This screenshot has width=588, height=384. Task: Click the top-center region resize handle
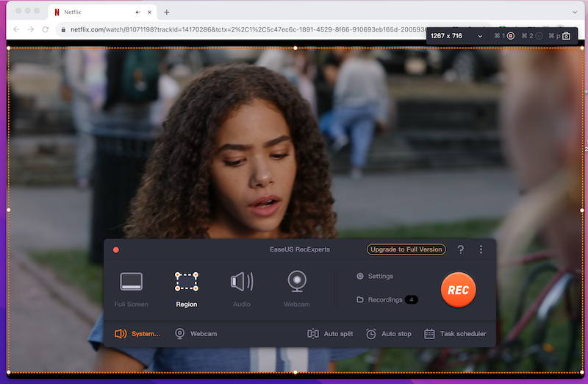point(295,48)
